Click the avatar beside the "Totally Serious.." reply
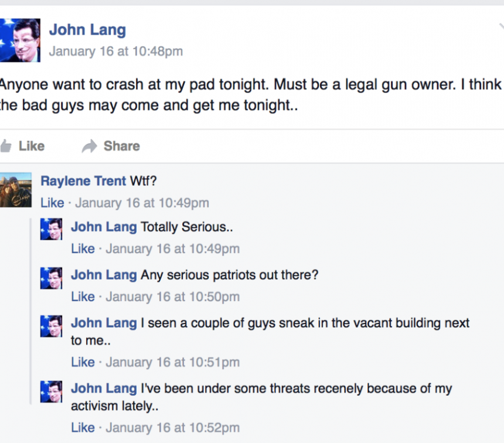Viewport: 504px width, 443px height. click(x=51, y=230)
